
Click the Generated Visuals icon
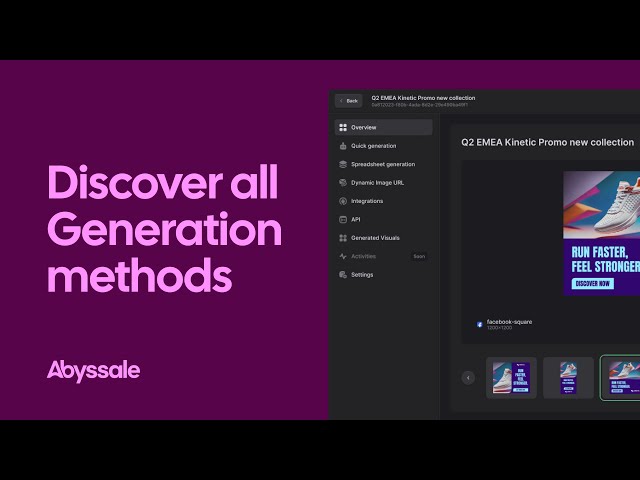click(343, 238)
